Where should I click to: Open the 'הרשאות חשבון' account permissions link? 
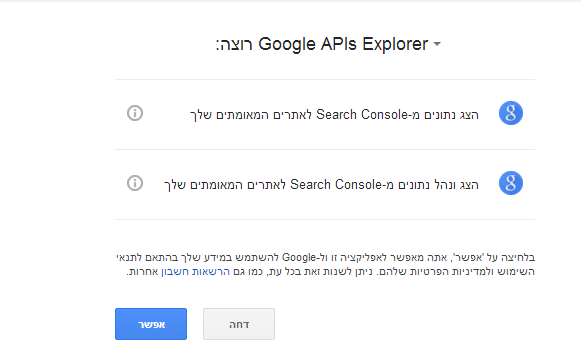(195, 272)
